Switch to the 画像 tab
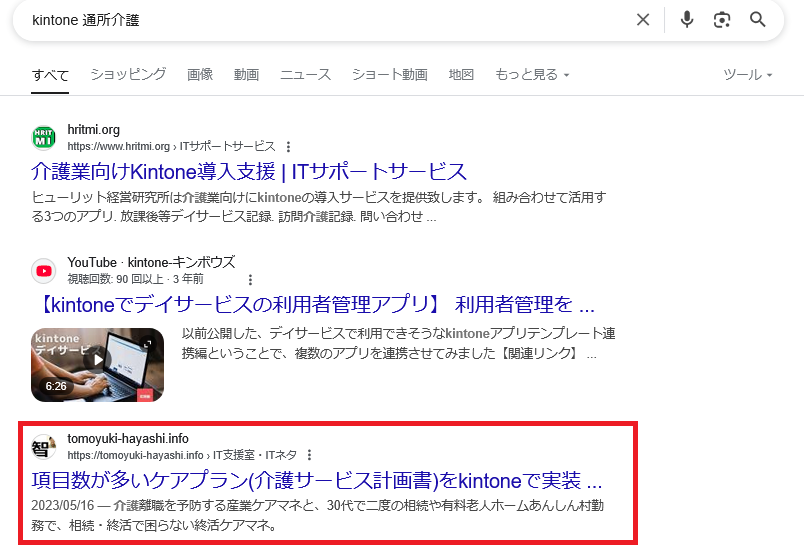Screen dimensions: 804x547 [200, 75]
